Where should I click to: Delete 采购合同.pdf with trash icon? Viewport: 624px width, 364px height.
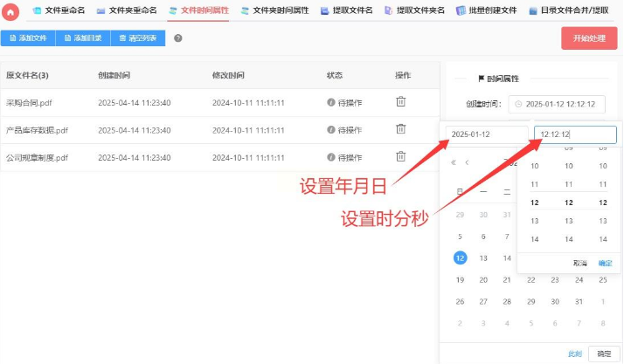pyautogui.click(x=401, y=102)
